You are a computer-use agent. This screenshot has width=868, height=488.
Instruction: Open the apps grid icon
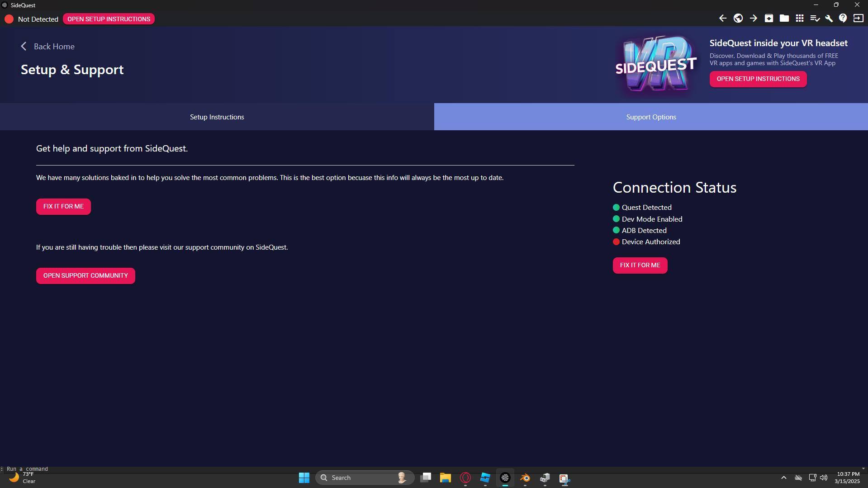click(x=800, y=18)
